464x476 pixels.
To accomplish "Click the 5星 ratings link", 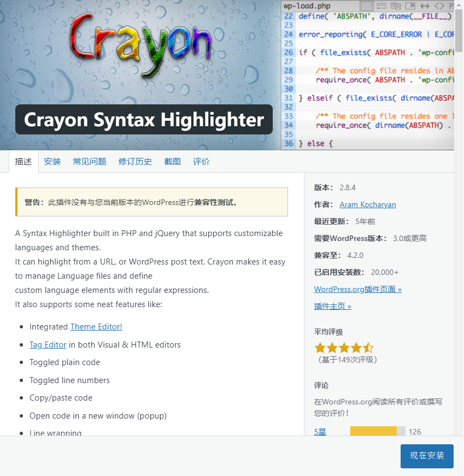I will coord(320,432).
